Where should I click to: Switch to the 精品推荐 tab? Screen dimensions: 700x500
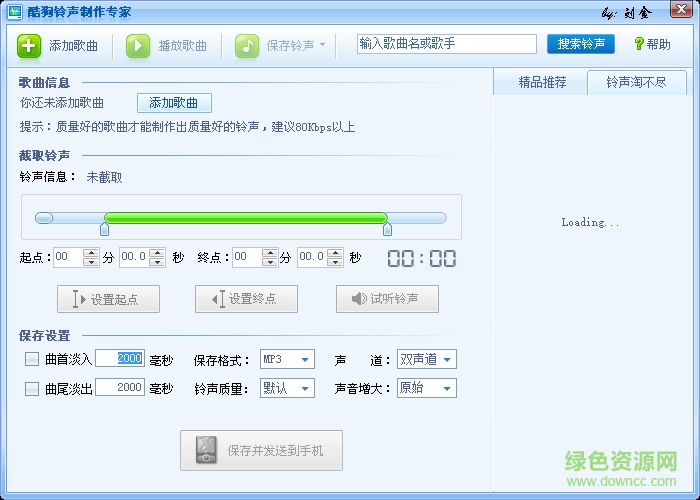point(542,82)
